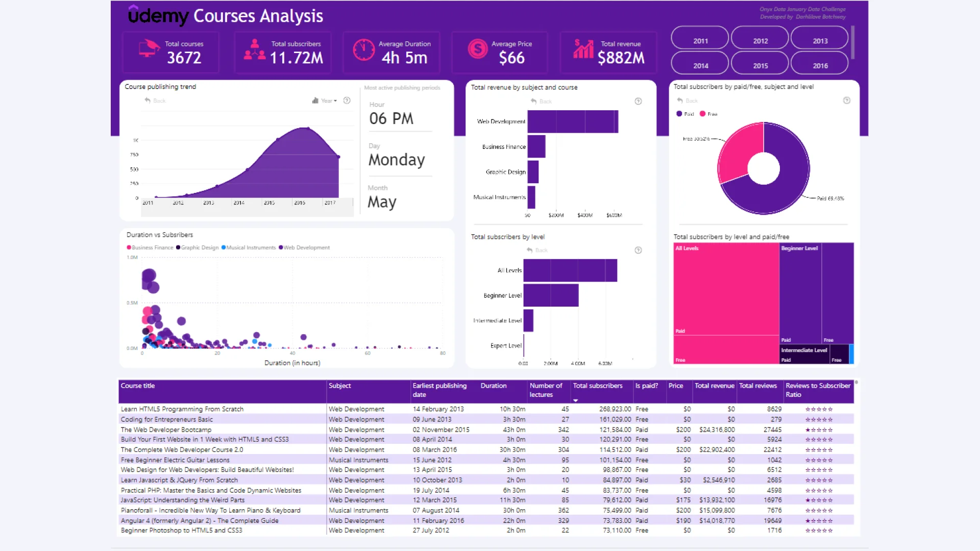Viewport: 980px width, 551px height.
Task: Open help icon in subscribers by paid/free donut
Action: click(x=847, y=101)
